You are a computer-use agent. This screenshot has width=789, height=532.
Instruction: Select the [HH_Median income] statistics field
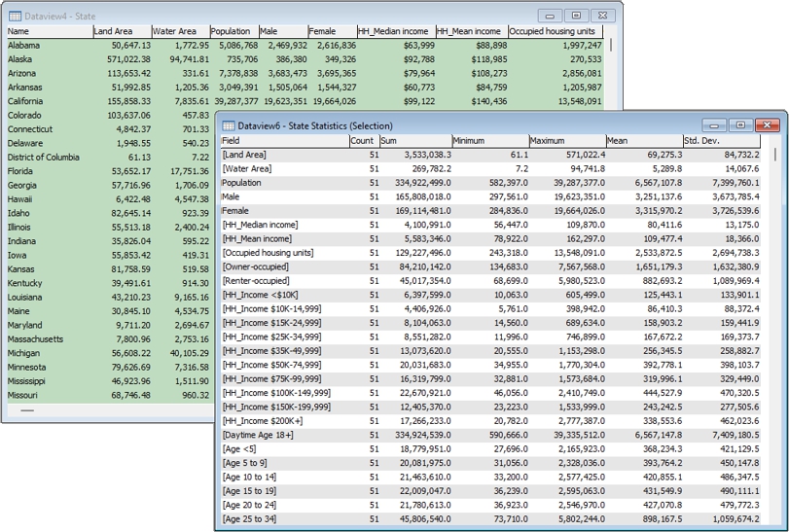[x=260, y=225]
